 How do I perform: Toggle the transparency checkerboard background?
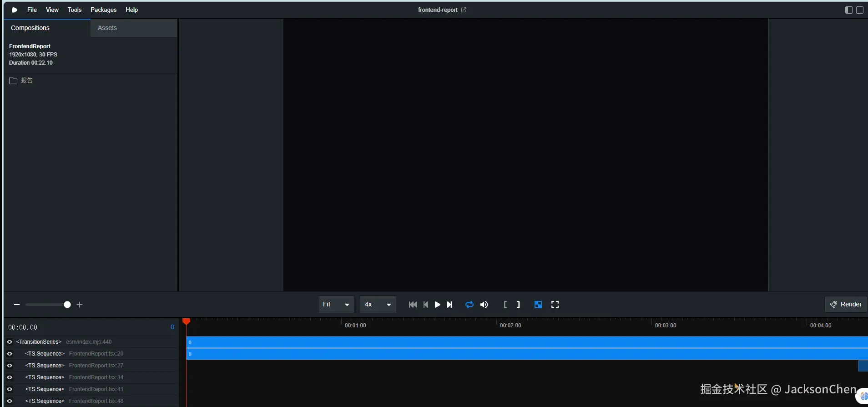(538, 305)
